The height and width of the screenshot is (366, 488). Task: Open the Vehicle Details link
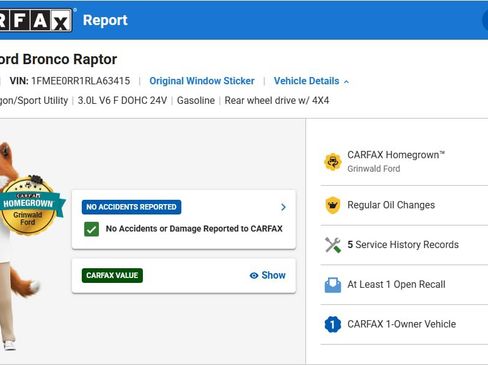tap(306, 81)
